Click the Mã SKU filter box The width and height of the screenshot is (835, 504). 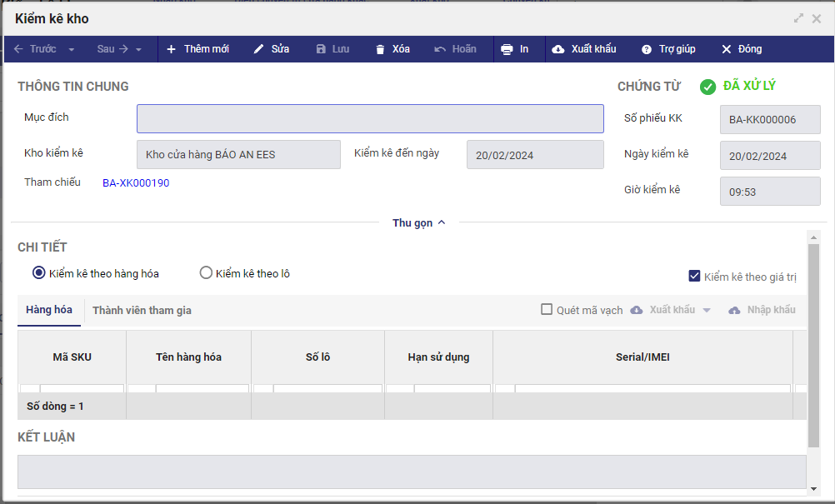coord(82,388)
